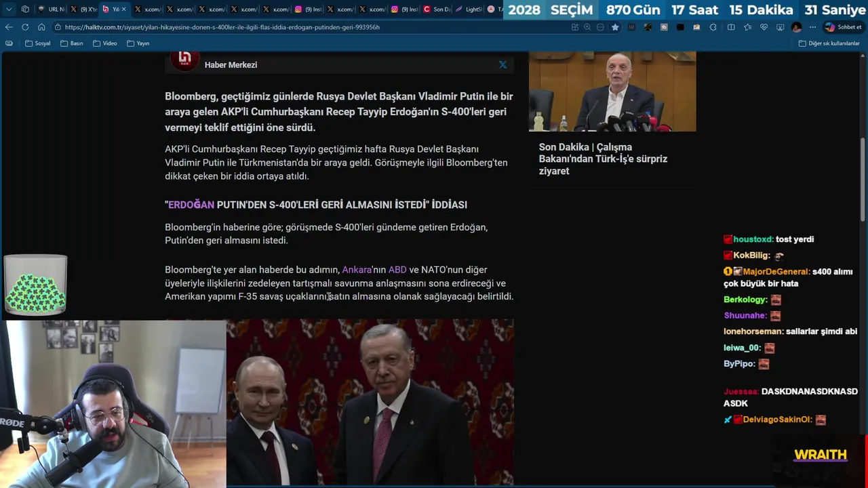Open the address bar more options circle

pyautogui.click(x=601, y=27)
